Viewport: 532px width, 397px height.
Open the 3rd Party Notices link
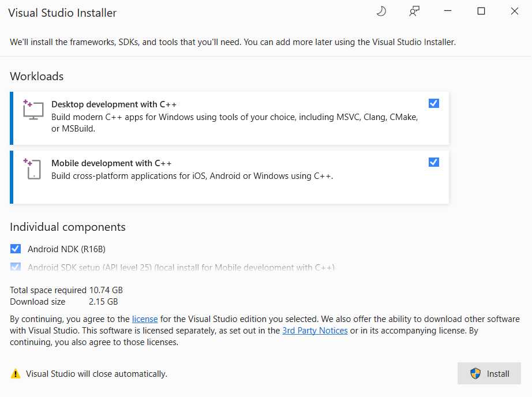[314, 330]
